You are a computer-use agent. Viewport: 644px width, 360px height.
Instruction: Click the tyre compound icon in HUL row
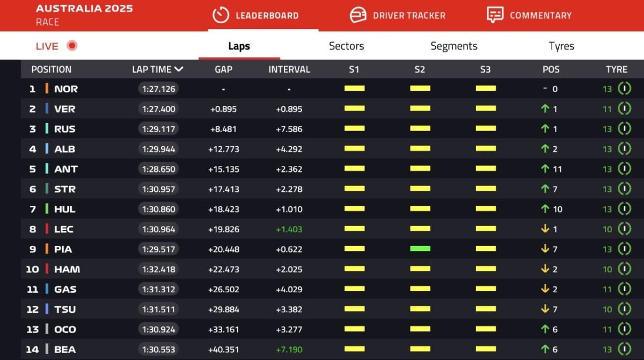pyautogui.click(x=624, y=209)
